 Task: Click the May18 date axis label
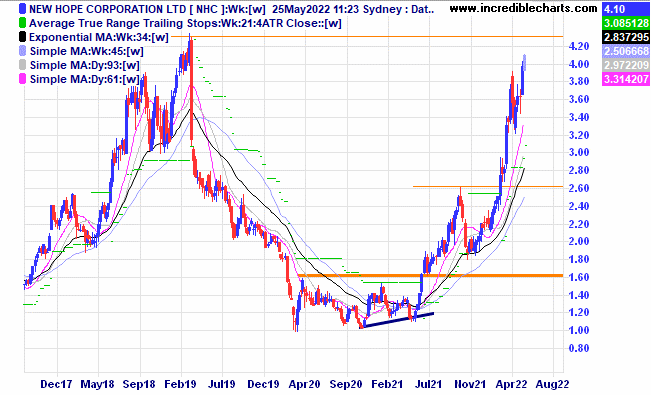97,384
